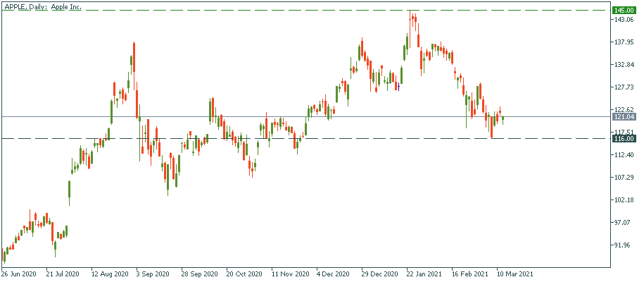644x282 pixels.
Task: Click the 145.00 green price label
Action: 624,11
